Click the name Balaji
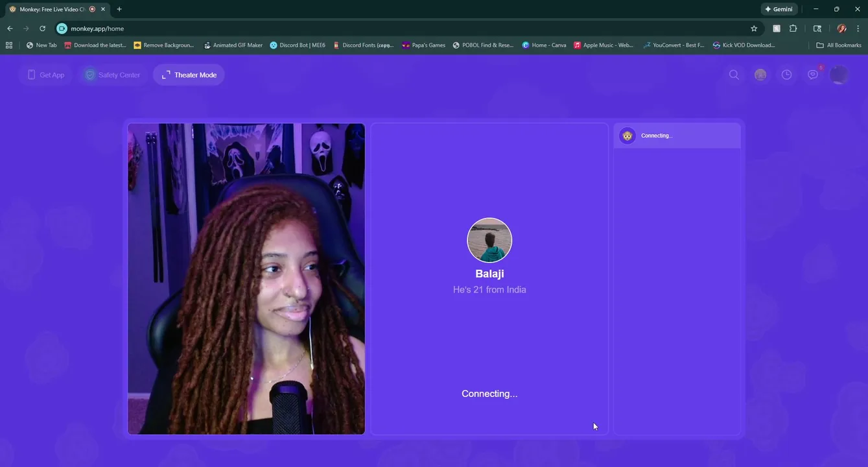This screenshot has width=868, height=467. click(489, 274)
